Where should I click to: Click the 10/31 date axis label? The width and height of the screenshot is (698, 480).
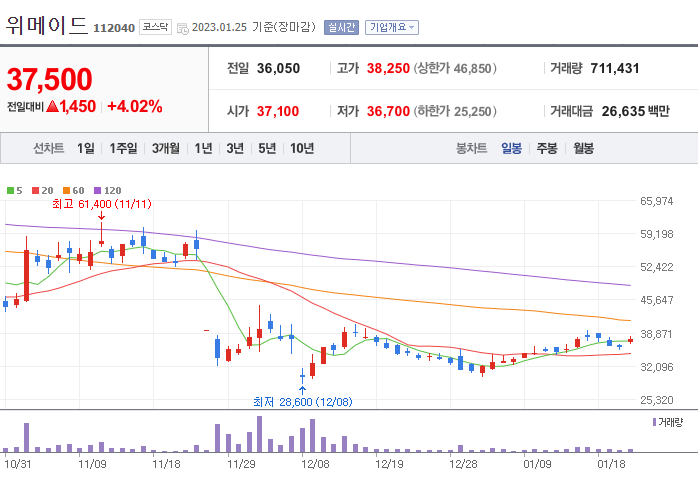click(x=18, y=464)
